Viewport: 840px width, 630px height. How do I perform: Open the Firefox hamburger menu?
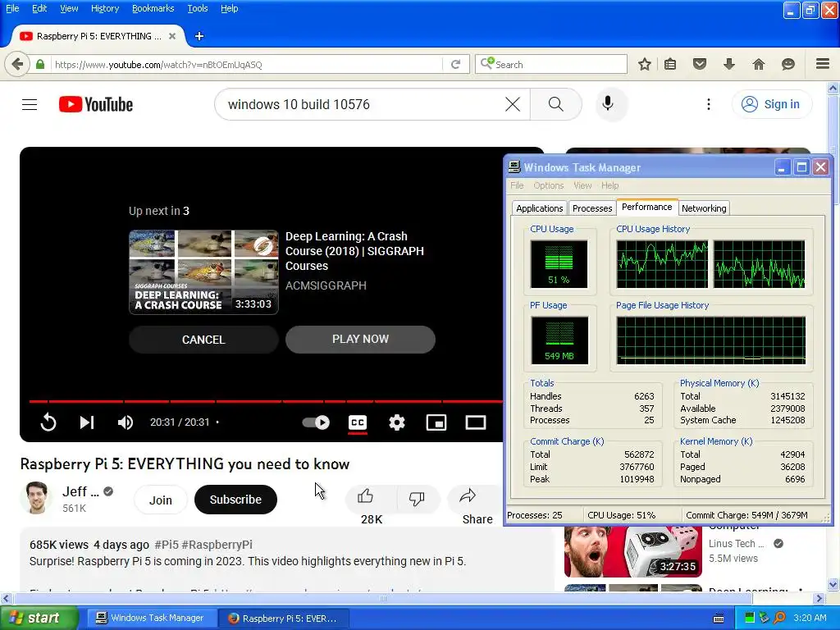[823, 64]
